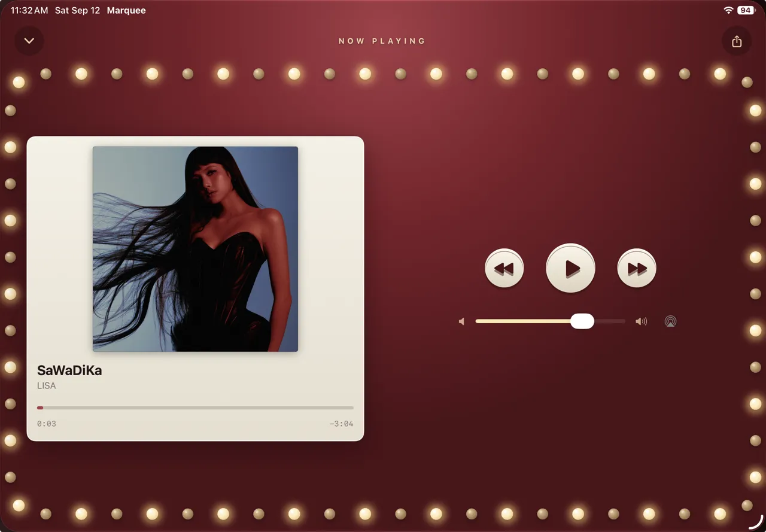Tap the high volume speaker icon
This screenshot has width=766, height=532.
tap(642, 321)
